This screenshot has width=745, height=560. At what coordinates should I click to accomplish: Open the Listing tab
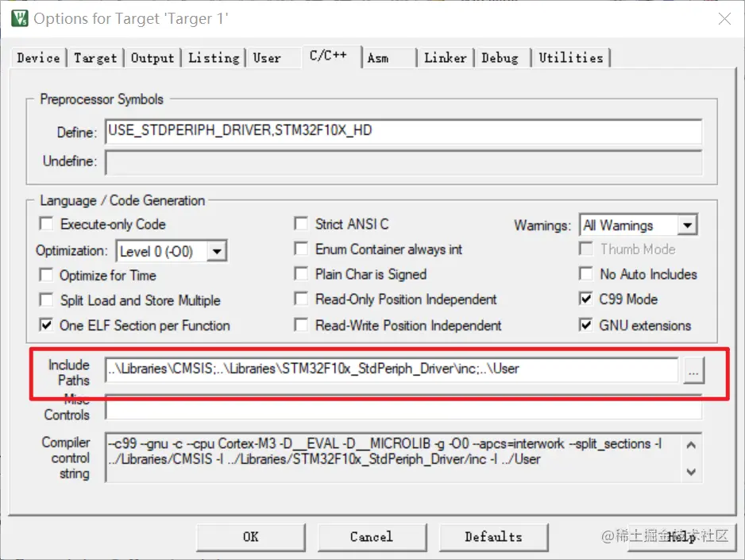(x=214, y=58)
